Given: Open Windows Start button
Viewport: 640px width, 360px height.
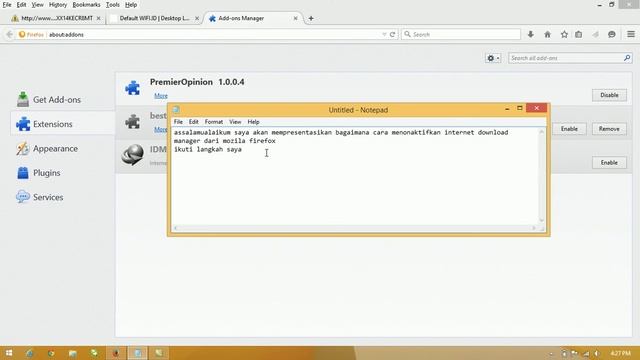Looking at the screenshot, I should tap(9, 353).
